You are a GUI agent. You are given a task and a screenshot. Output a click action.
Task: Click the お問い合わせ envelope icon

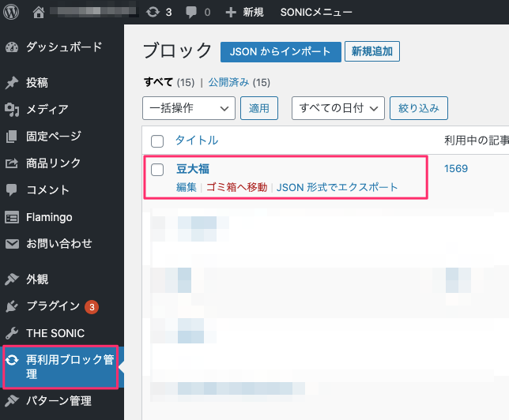pos(12,244)
